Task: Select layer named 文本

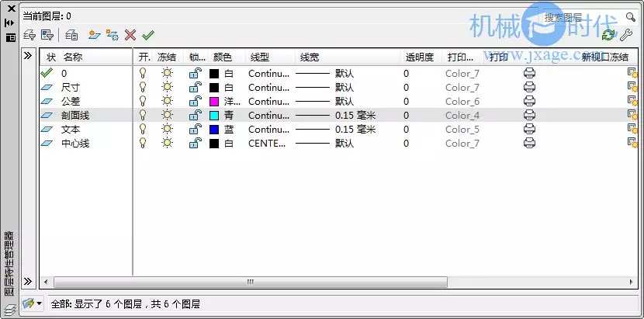Action: point(71,130)
